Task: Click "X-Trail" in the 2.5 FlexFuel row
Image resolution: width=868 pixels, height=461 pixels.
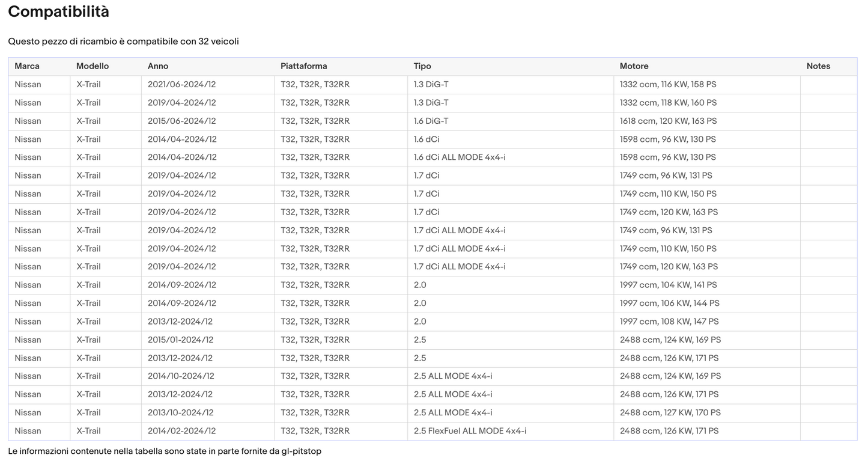Action: click(x=88, y=431)
